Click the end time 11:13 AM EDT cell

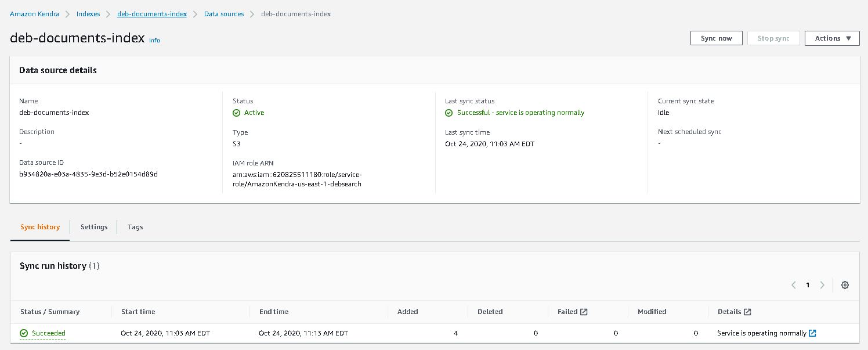tap(303, 333)
